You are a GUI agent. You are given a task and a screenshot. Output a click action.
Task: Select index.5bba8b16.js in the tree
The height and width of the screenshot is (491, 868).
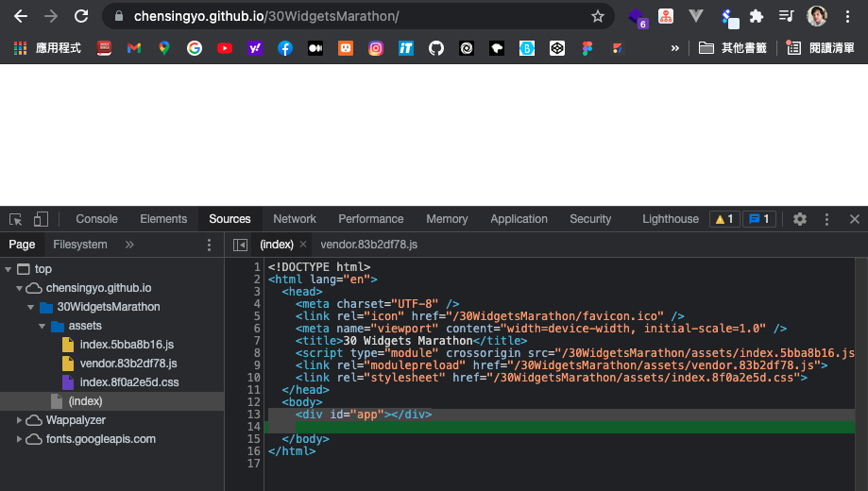(x=127, y=345)
